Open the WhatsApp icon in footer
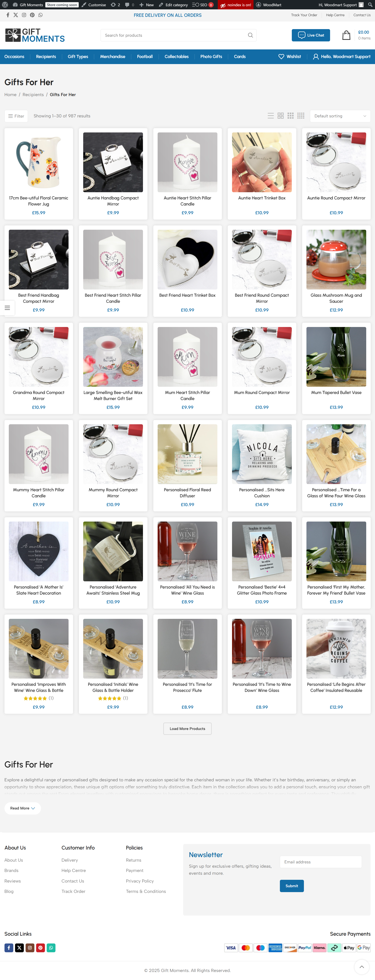The height and width of the screenshot is (980, 375). (51, 948)
